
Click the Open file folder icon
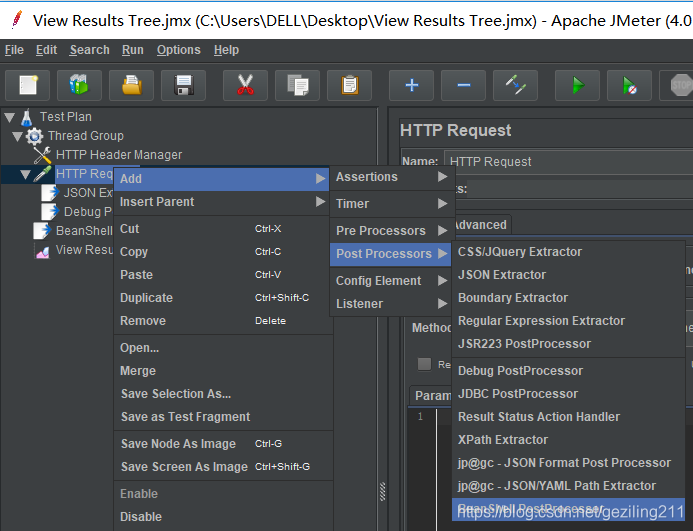(132, 85)
